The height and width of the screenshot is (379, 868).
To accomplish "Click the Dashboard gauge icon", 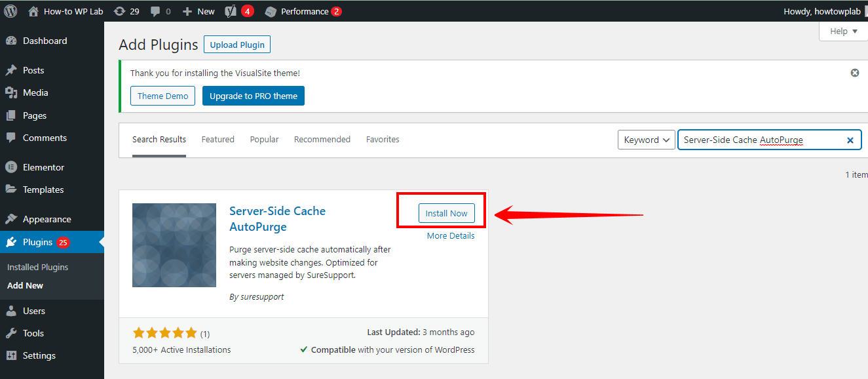I will pyautogui.click(x=11, y=41).
